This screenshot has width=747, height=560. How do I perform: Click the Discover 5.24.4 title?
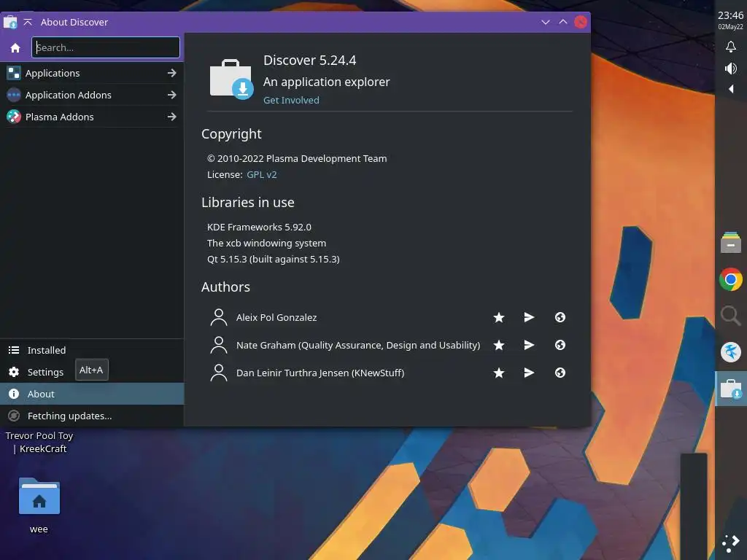coord(309,60)
